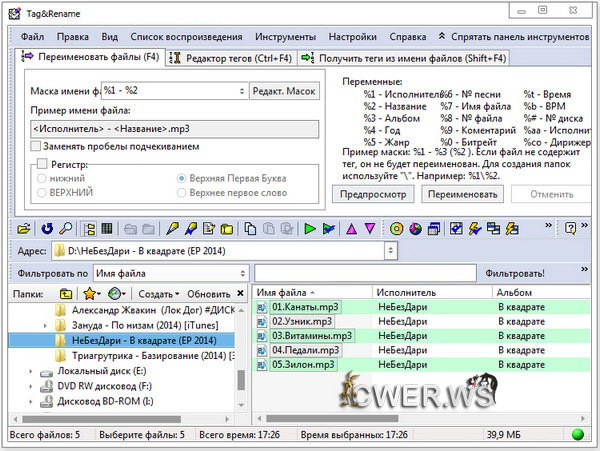Image resolution: width=600 pixels, height=451 pixels.
Task: Switch to 'Редактор тегов (Ctrl+F4)' tab
Action: tap(231, 58)
